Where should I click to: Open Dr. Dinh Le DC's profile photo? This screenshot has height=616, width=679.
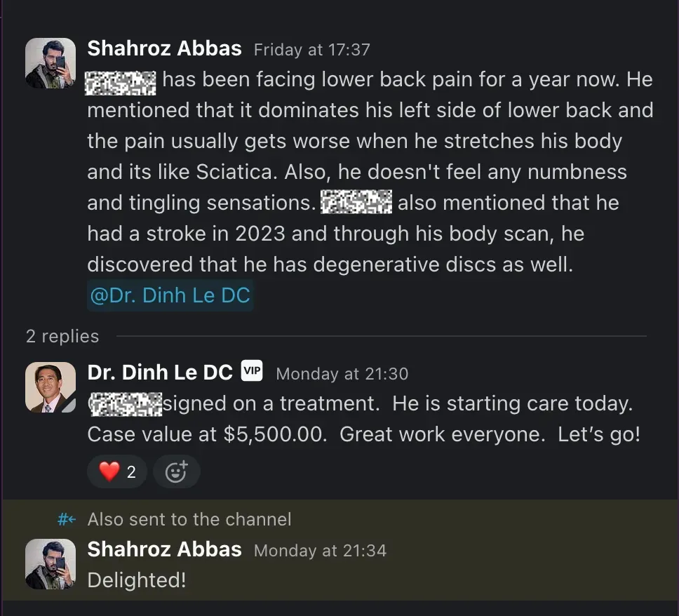[x=51, y=387]
